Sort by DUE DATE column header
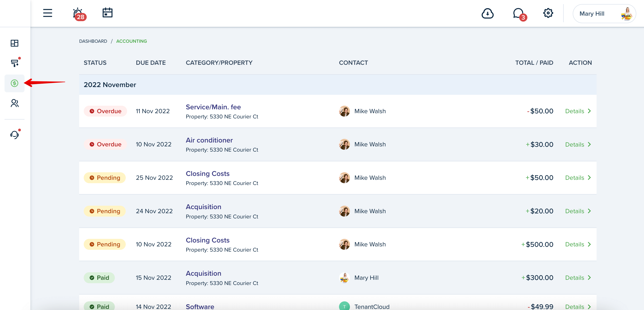 click(x=151, y=62)
